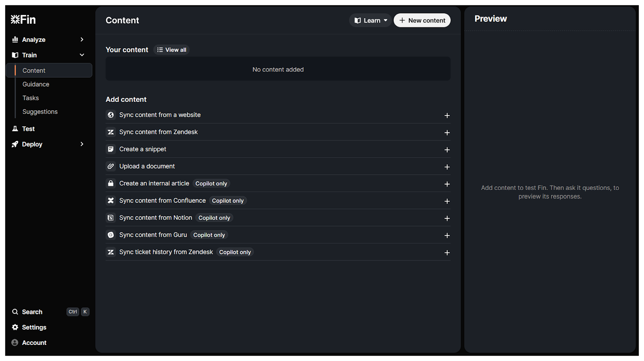The height and width of the screenshot is (361, 644).
Task: Click the Notion icon in Add content list
Action: 111,218
